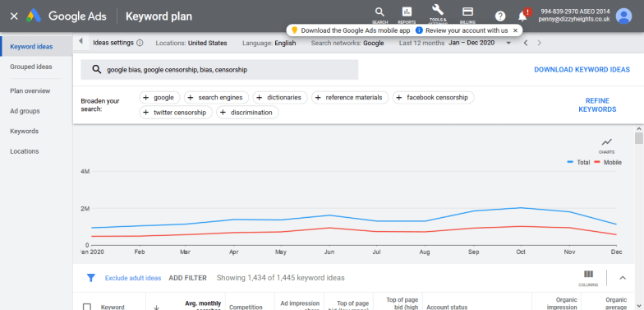Image resolution: width=644 pixels, height=310 pixels.
Task: Open the Help question mark icon
Action: click(x=499, y=16)
